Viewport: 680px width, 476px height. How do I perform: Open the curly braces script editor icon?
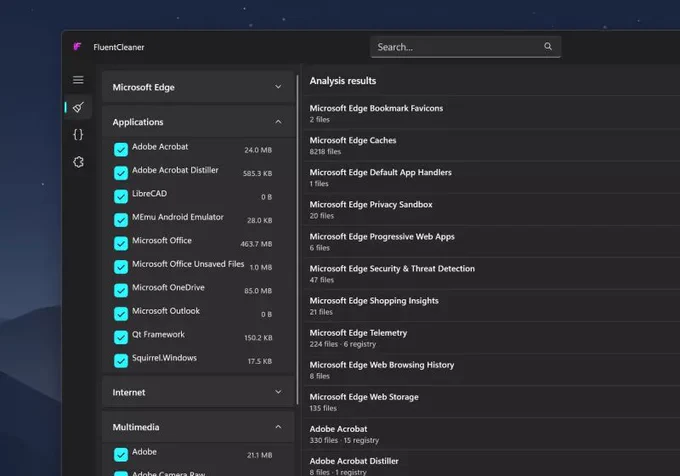(x=78, y=134)
